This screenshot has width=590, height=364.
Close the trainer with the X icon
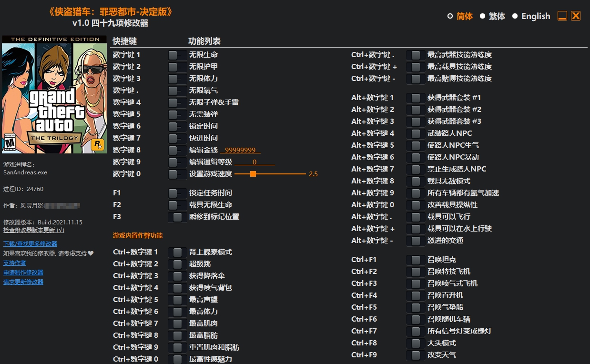[x=576, y=16]
